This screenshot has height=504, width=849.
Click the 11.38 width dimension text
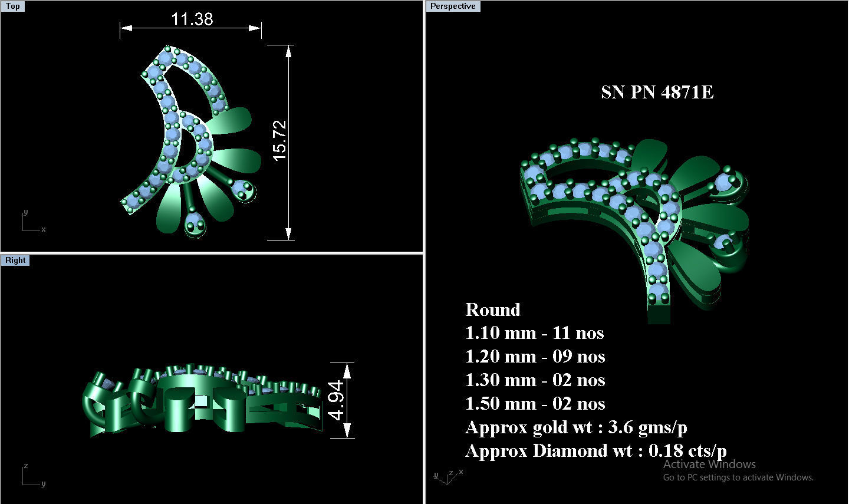(192, 19)
